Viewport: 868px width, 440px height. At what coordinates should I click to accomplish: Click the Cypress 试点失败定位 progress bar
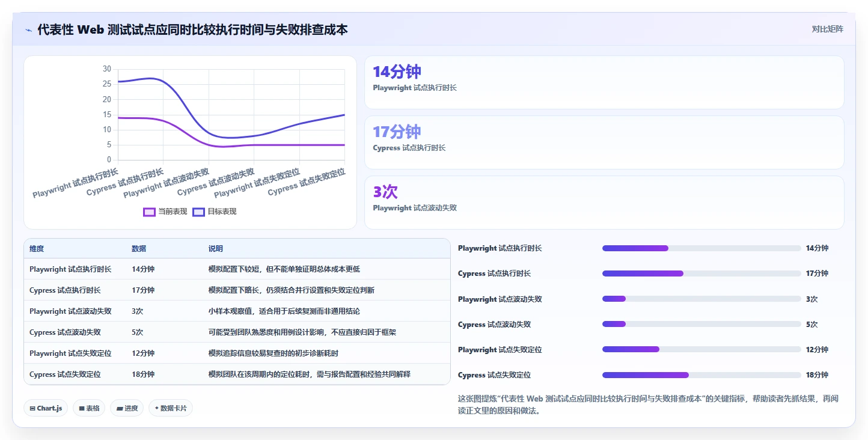701,375
